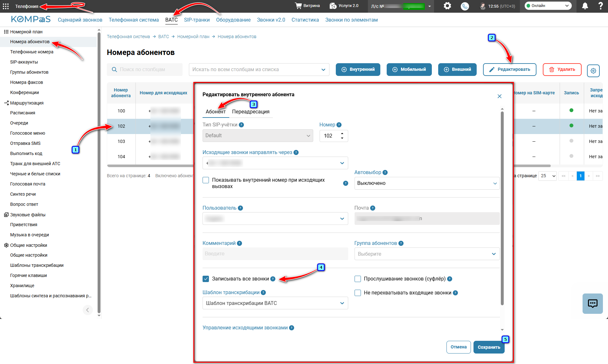This screenshot has height=364, width=608.
Task: Click the Сохранить button
Action: pyautogui.click(x=489, y=347)
